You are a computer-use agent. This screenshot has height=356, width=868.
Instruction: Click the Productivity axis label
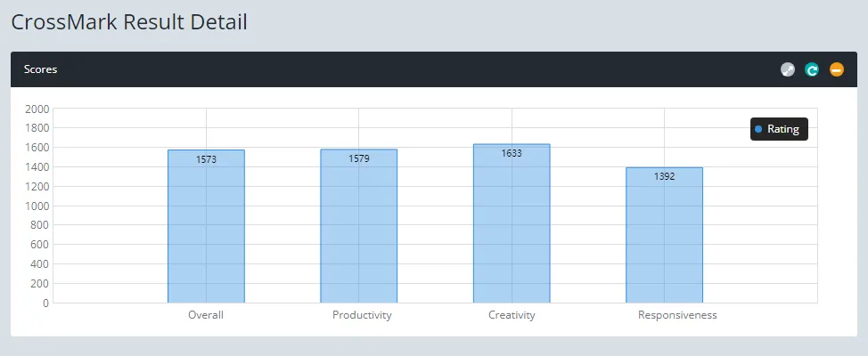362,315
